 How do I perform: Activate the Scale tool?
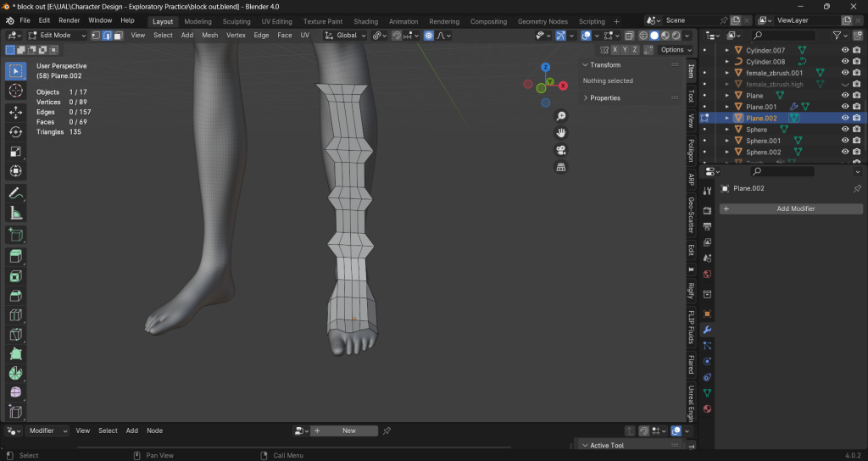click(15, 152)
